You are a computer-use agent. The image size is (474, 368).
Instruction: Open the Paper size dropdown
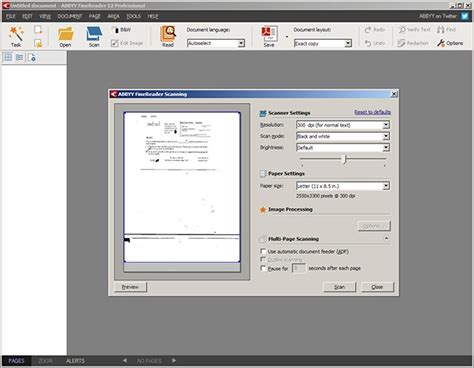[x=386, y=186]
